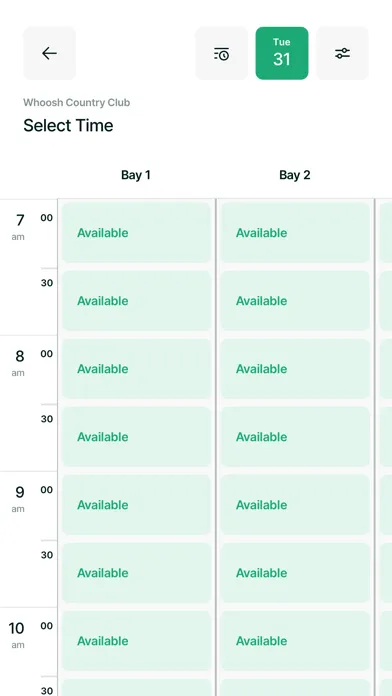The image size is (392, 696).
Task: Select Bay 1 slot at 7:00 am
Action: (136, 233)
